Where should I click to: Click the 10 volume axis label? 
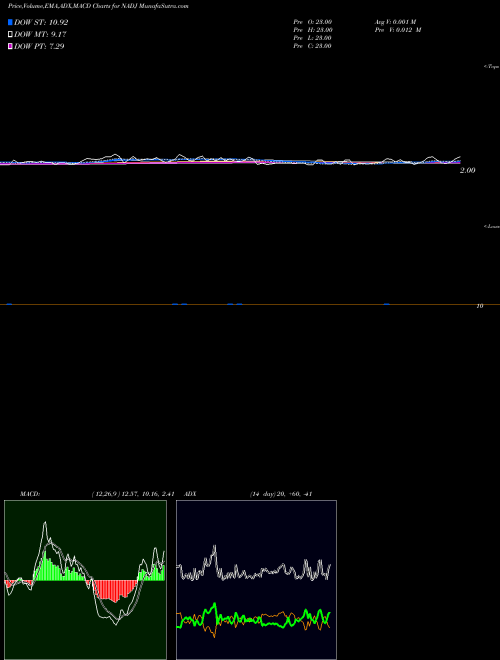pos(479,306)
